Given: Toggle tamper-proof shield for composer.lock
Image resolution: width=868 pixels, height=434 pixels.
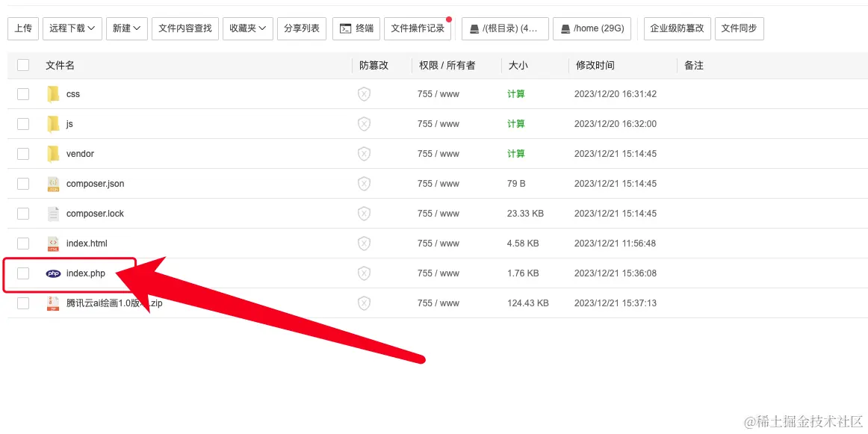Looking at the screenshot, I should tap(364, 214).
